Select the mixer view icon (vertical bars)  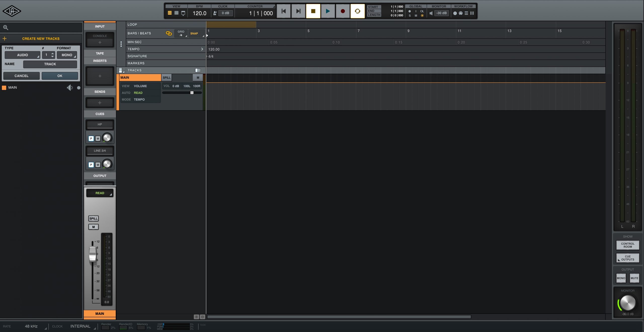click(176, 13)
